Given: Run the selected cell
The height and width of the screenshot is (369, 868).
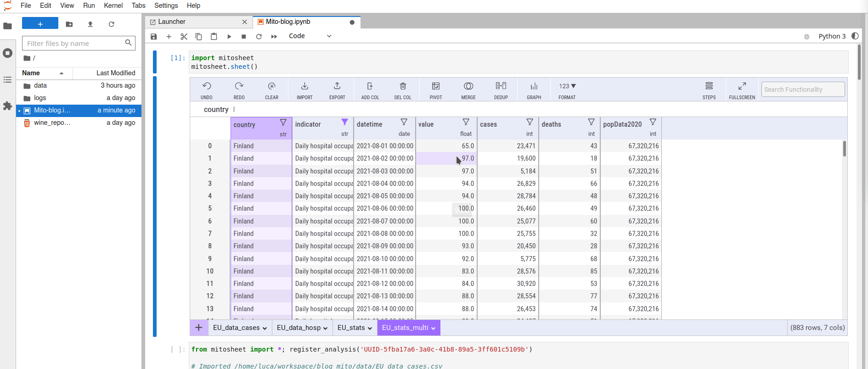Looking at the screenshot, I should point(229,36).
